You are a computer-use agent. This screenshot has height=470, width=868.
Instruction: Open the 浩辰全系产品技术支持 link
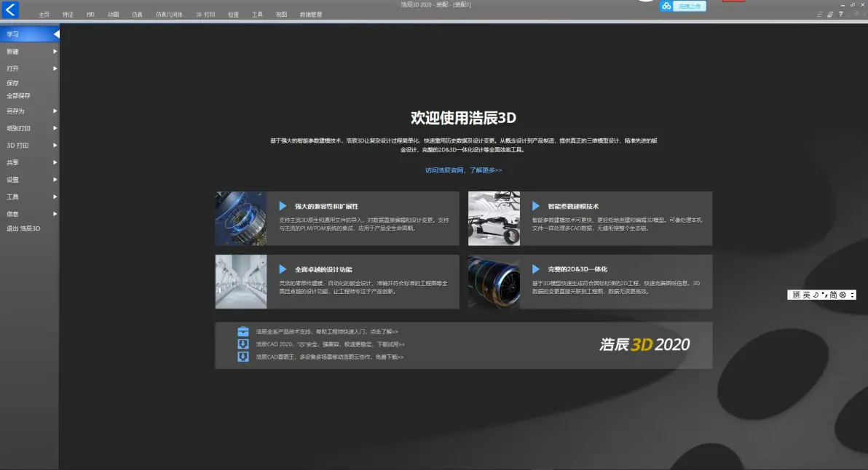pos(327,332)
